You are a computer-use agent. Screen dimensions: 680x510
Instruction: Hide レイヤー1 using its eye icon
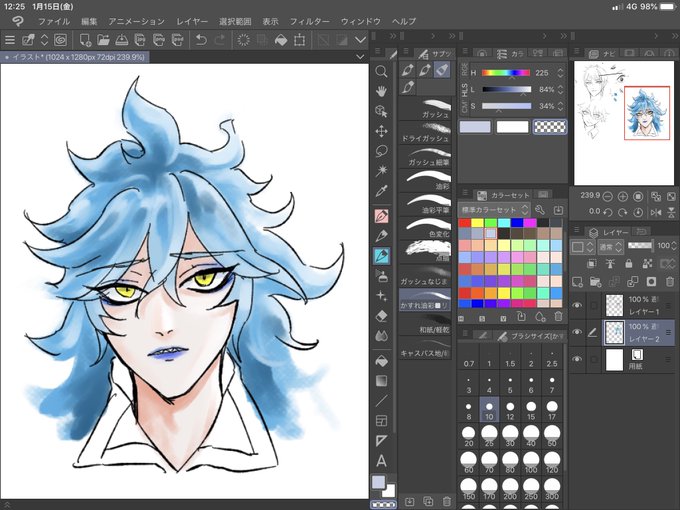pos(577,305)
